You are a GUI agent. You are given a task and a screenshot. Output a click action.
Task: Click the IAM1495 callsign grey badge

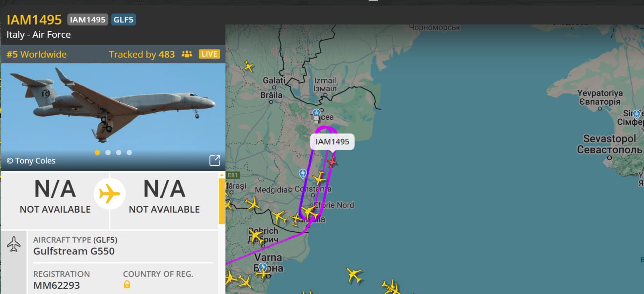click(x=88, y=19)
